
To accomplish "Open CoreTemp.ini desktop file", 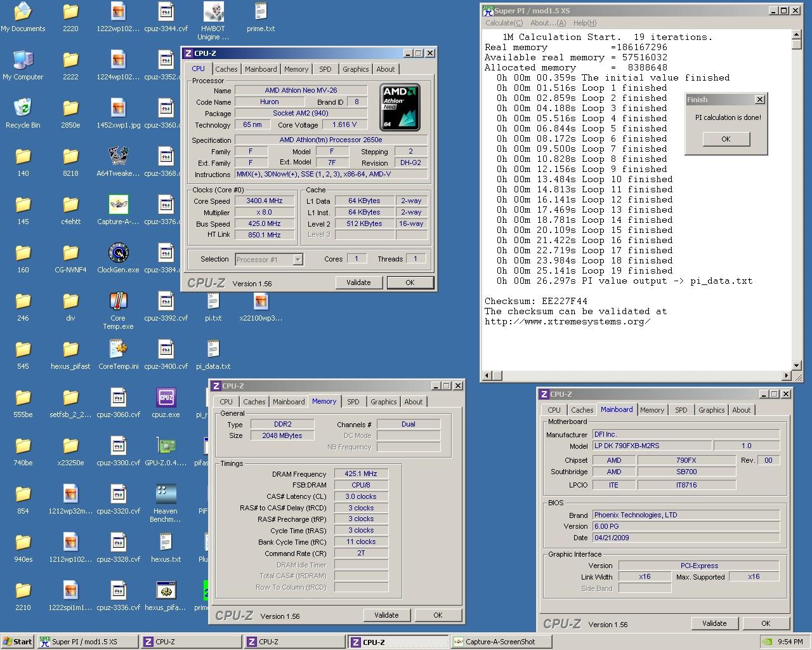I will click(118, 354).
